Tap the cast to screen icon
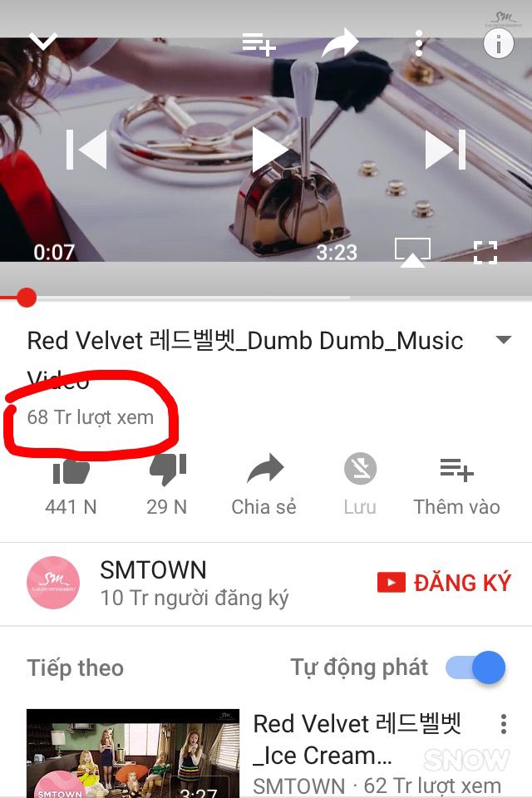This screenshot has width=532, height=798. pos(412,253)
